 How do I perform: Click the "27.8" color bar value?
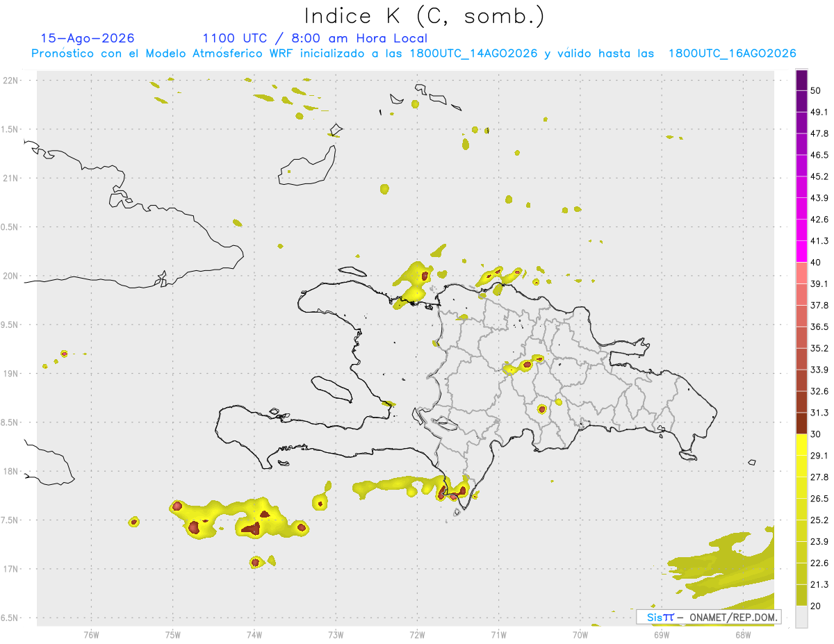tap(819, 477)
